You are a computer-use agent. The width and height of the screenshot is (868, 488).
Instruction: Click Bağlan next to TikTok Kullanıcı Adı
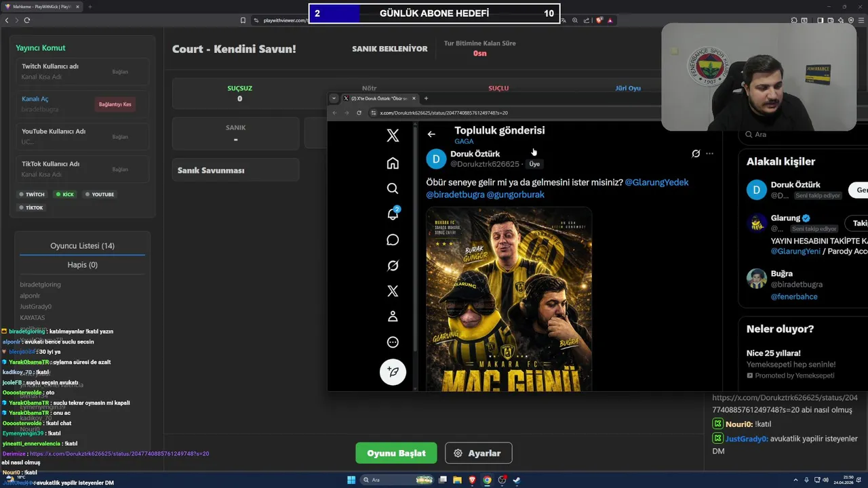click(120, 169)
